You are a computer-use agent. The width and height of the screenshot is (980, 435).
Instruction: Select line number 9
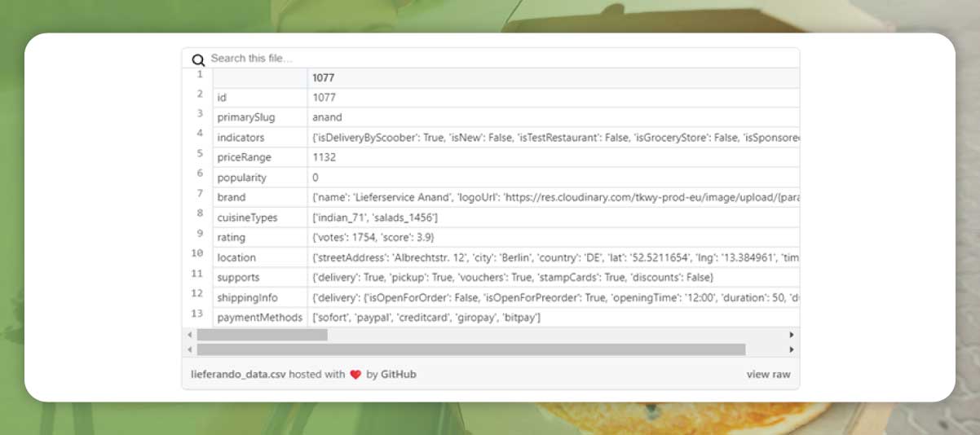(199, 234)
